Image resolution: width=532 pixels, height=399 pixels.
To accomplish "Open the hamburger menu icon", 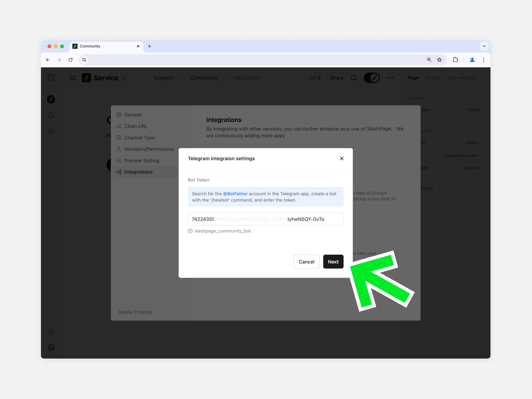I will 72,78.
